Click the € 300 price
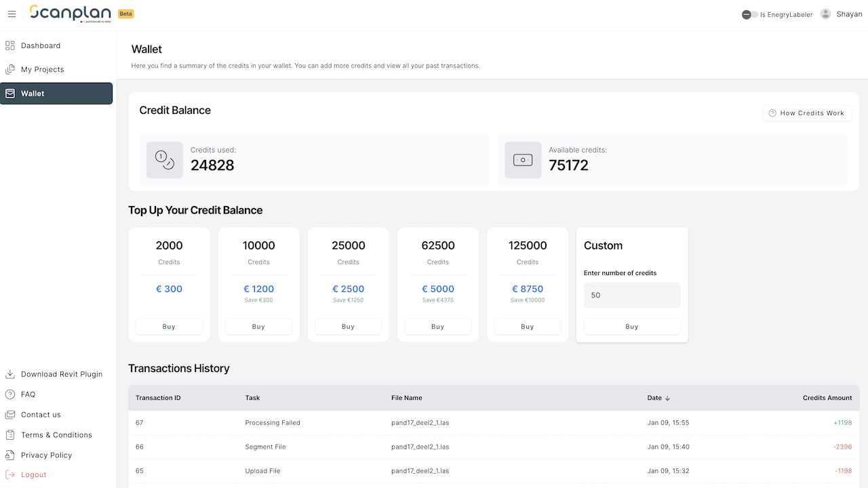Viewport: 868px width, 488px height. click(169, 289)
